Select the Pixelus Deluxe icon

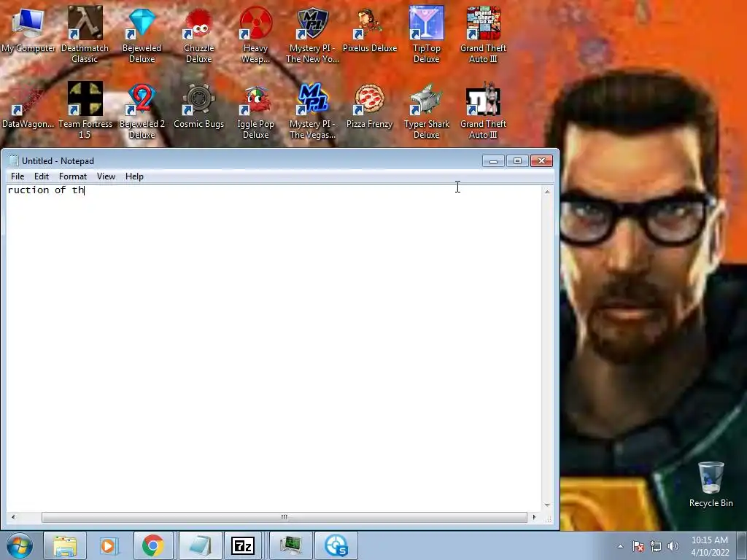(x=369, y=23)
